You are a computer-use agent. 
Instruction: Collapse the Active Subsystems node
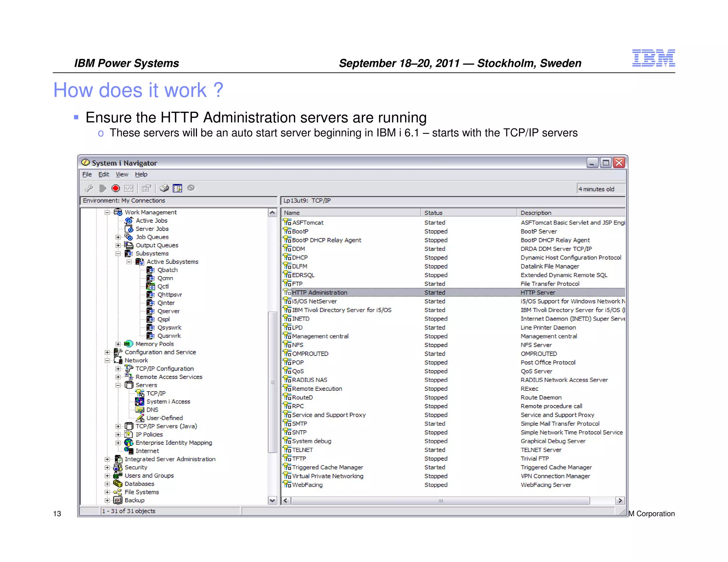[x=129, y=262]
